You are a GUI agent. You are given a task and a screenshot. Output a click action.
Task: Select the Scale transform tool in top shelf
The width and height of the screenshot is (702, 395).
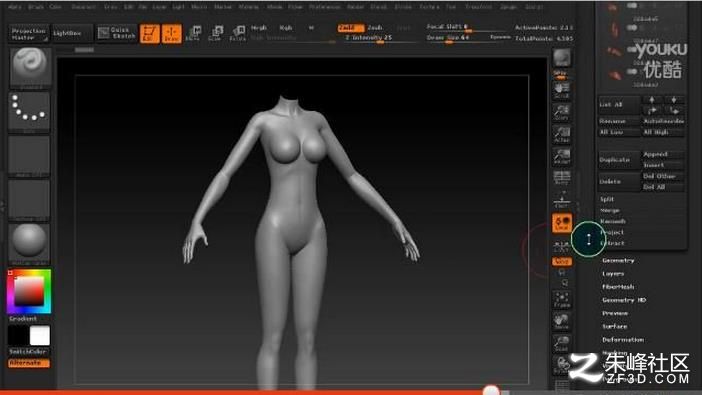215,33
